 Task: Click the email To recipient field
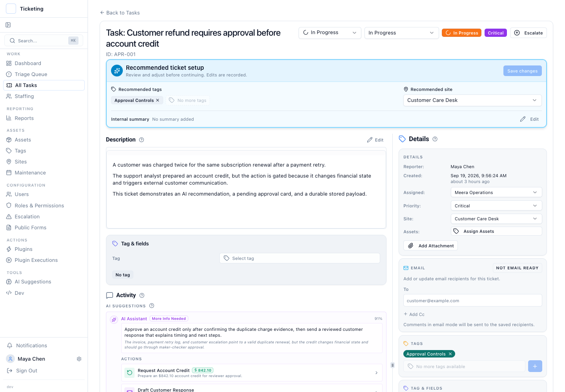pos(473,301)
